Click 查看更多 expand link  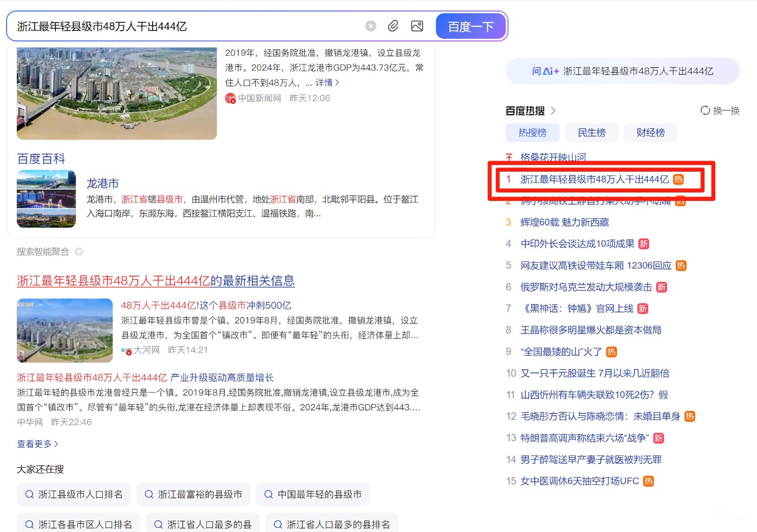[x=37, y=444]
